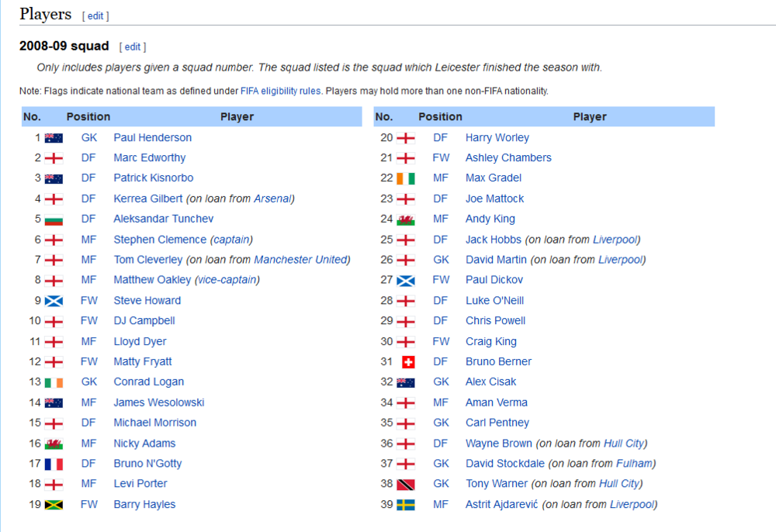Click GK position link for Paul Henderson

[89, 137]
